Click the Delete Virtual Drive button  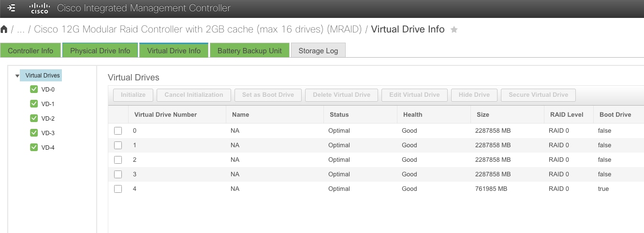pos(341,95)
